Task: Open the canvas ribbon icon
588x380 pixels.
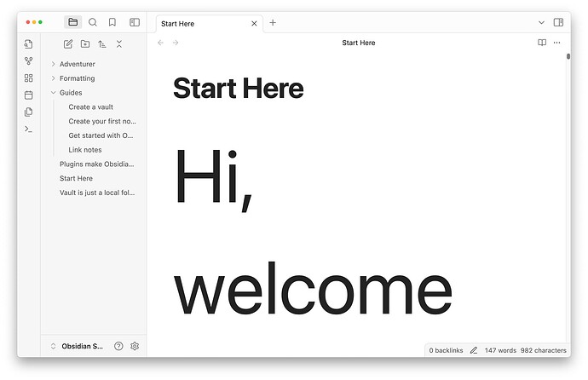Action: [28, 78]
